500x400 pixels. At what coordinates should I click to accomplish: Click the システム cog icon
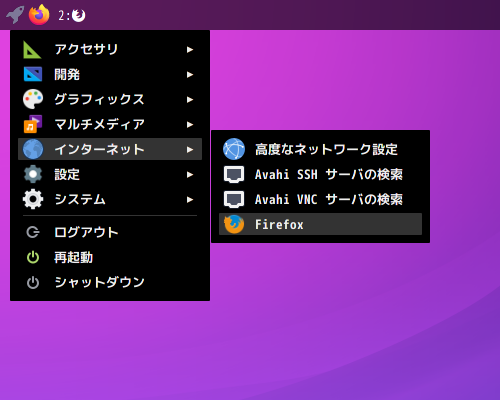point(33,199)
